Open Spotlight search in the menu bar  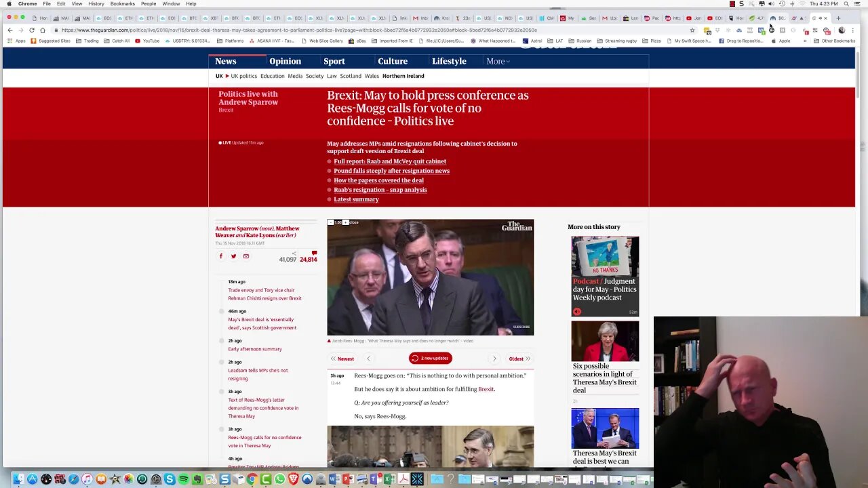pos(846,3)
